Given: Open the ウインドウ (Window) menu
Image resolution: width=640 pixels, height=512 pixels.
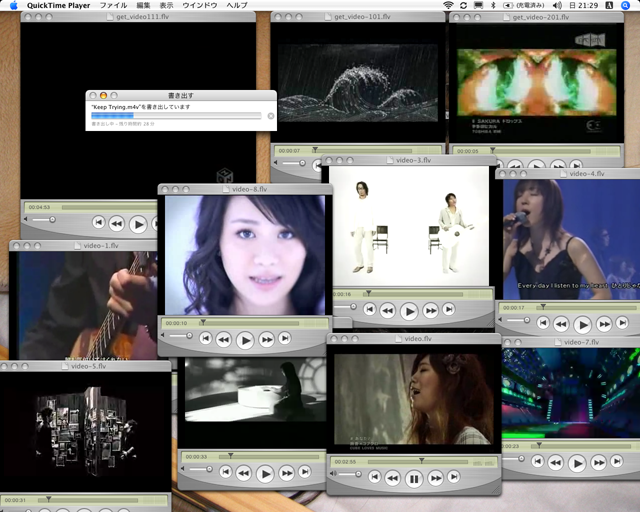Looking at the screenshot, I should [200, 5].
